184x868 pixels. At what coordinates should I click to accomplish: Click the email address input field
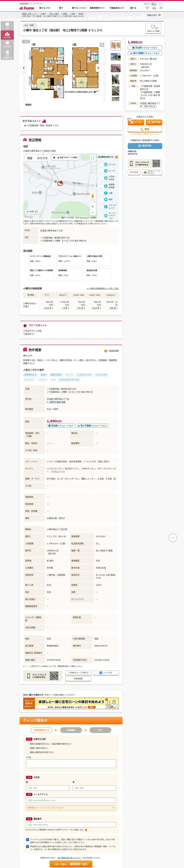pyautogui.click(x=71, y=800)
